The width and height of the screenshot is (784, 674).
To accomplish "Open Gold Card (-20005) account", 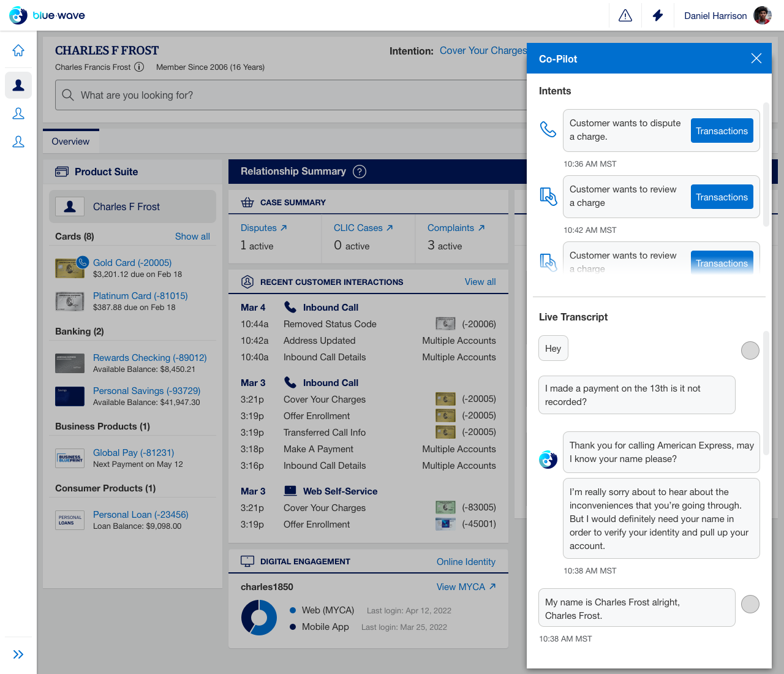I will [x=132, y=262].
